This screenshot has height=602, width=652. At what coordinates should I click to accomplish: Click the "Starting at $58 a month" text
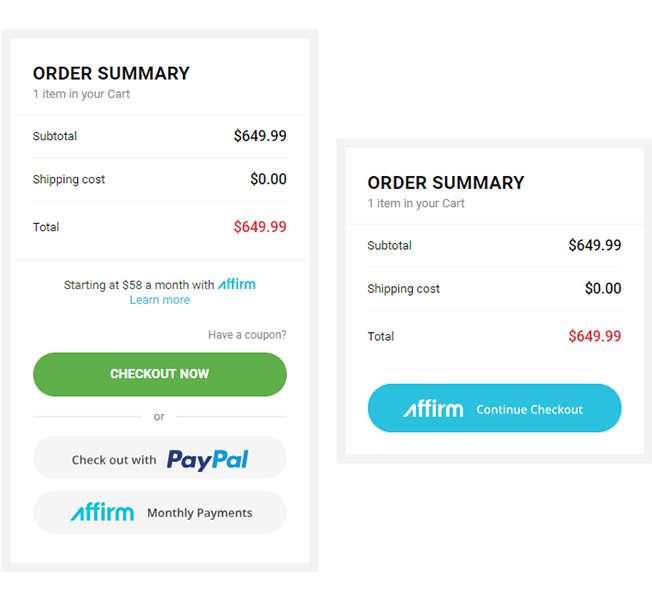click(x=139, y=285)
